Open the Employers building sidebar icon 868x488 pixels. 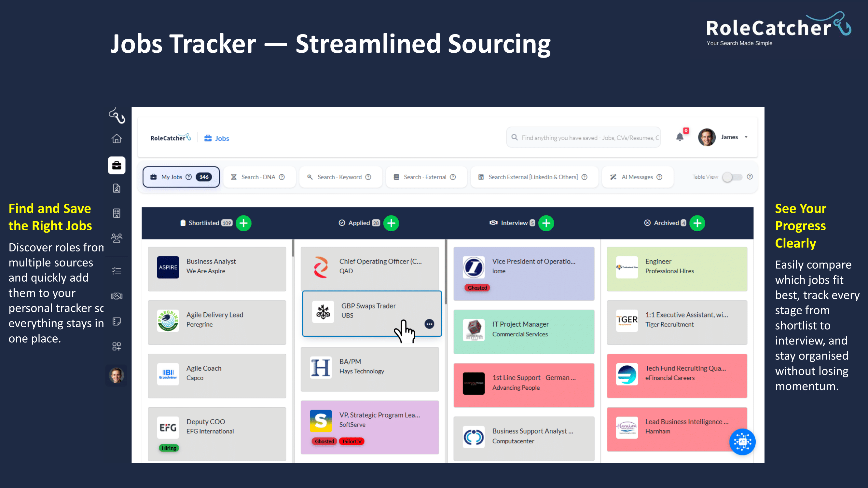click(117, 213)
